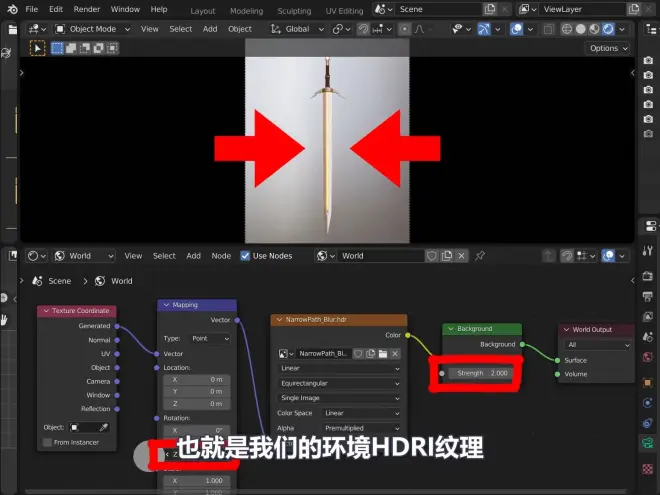
Task: Toggle X-ray mode
Action: pyautogui.click(x=548, y=29)
